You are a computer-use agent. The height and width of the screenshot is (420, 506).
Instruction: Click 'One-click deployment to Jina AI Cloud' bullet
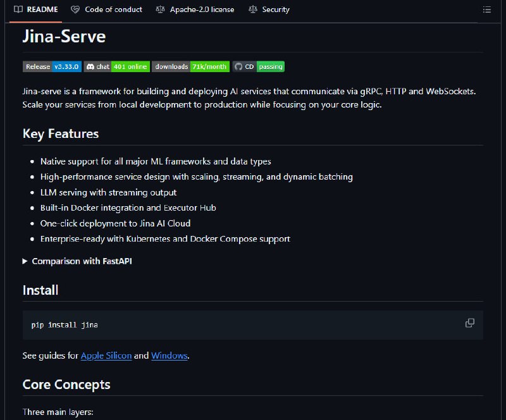point(116,223)
